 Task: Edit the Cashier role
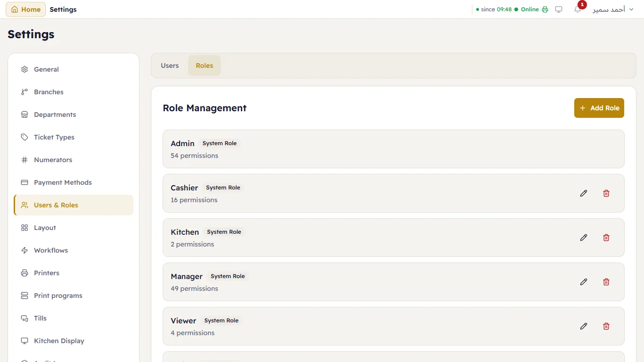584,193
